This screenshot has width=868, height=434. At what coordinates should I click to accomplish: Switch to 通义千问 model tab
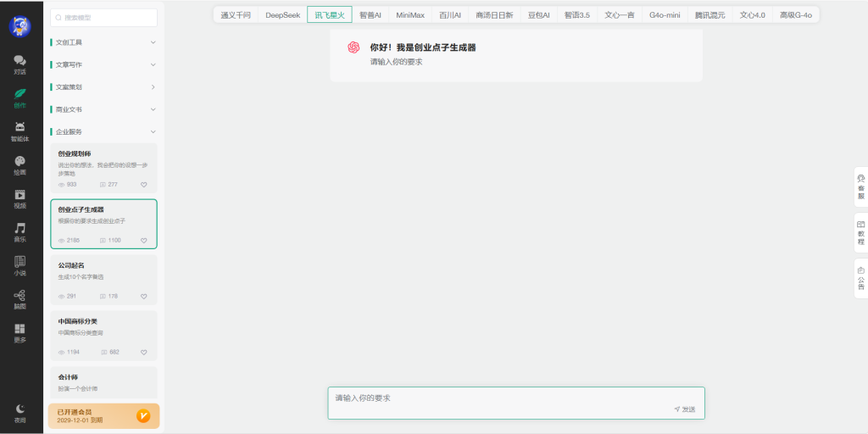pyautogui.click(x=236, y=15)
